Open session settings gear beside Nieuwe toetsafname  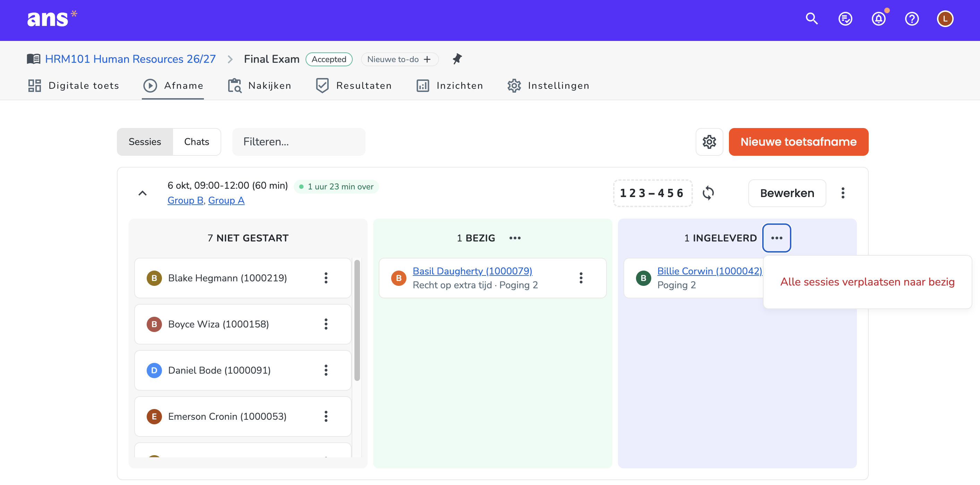coord(709,142)
